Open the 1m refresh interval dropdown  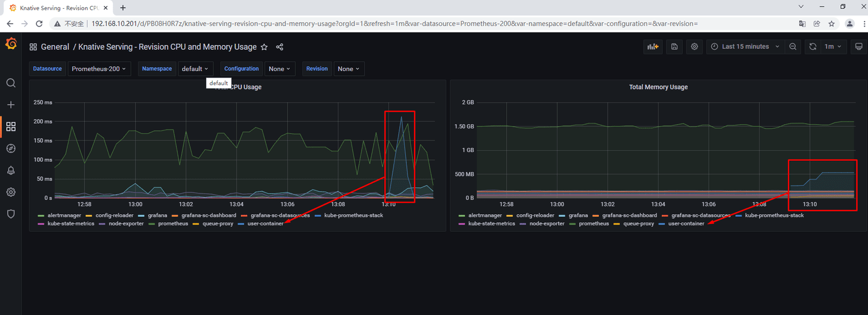pos(833,47)
